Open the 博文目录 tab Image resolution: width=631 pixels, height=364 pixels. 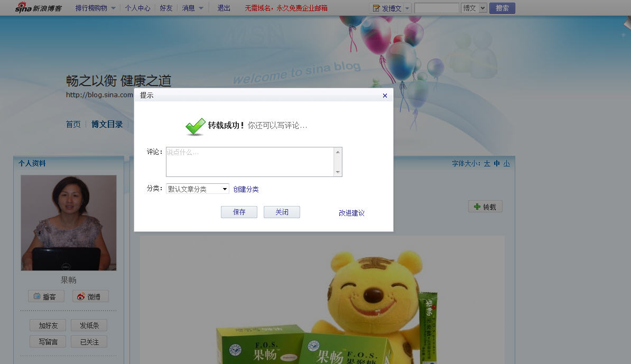pos(107,124)
